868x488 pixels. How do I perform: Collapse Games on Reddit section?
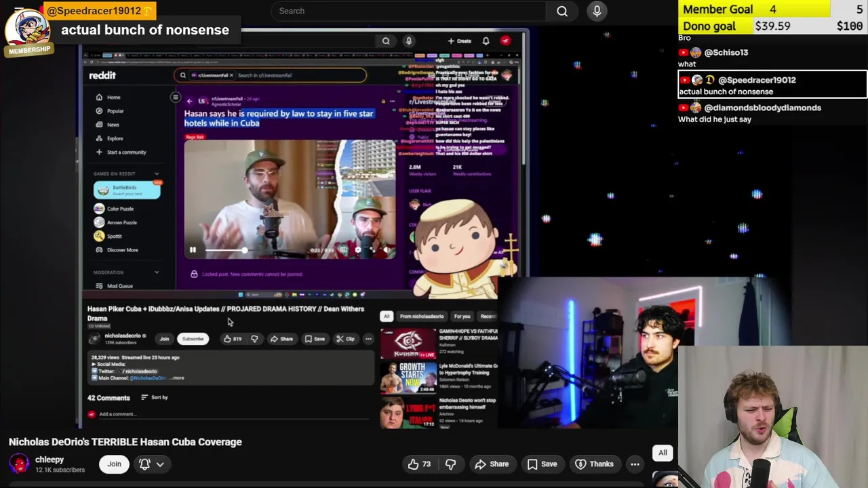click(x=157, y=174)
